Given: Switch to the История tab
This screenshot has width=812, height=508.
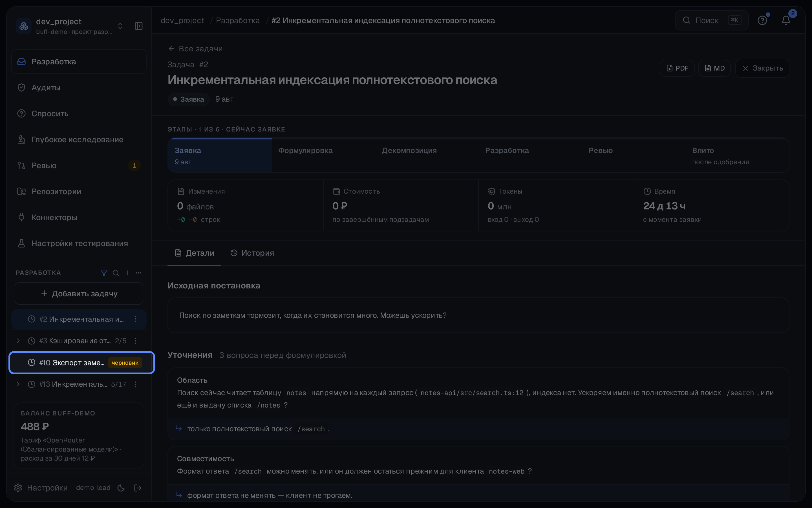Looking at the screenshot, I should (252, 253).
